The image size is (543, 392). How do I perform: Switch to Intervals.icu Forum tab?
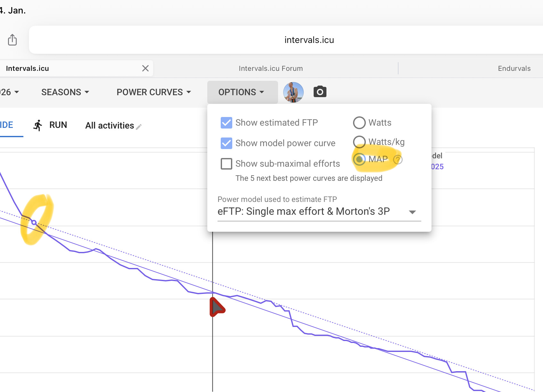(x=271, y=68)
